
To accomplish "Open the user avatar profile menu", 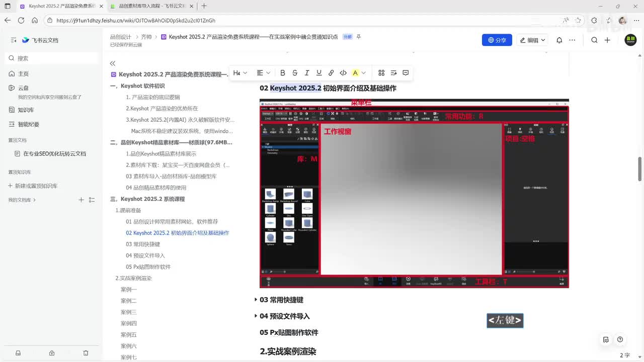I will point(630,40).
